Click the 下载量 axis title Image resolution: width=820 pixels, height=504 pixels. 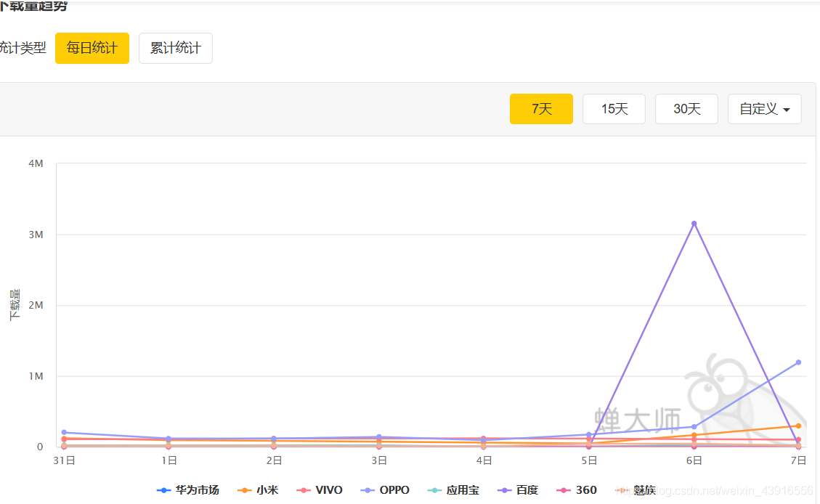coord(15,305)
